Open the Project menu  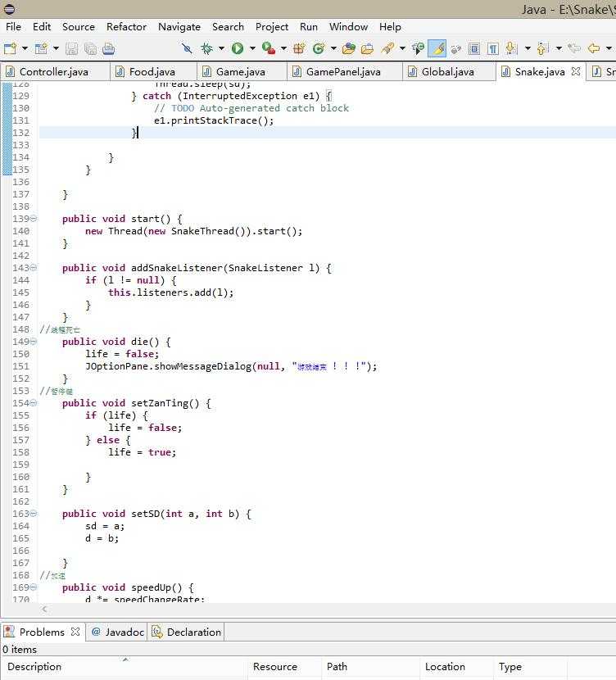tap(272, 27)
